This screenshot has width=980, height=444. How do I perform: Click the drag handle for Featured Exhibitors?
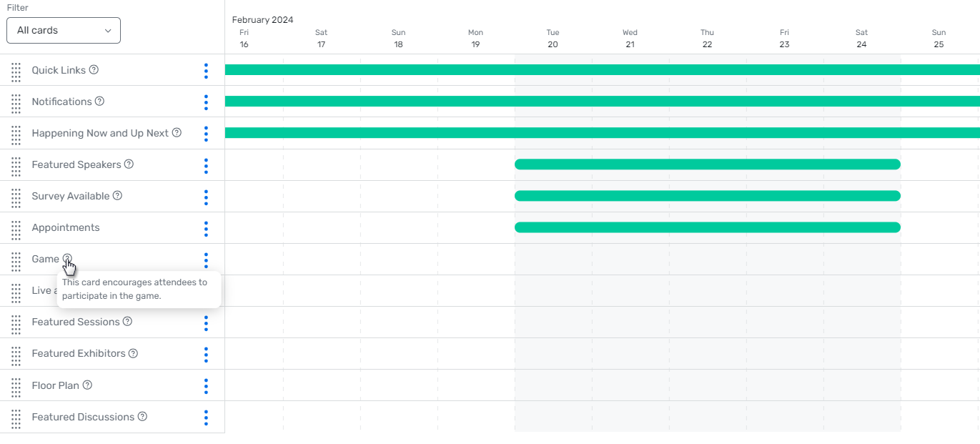(x=15, y=353)
